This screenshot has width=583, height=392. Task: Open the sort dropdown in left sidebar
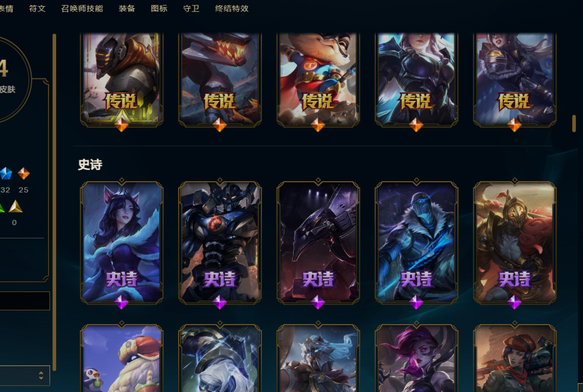coord(24,375)
